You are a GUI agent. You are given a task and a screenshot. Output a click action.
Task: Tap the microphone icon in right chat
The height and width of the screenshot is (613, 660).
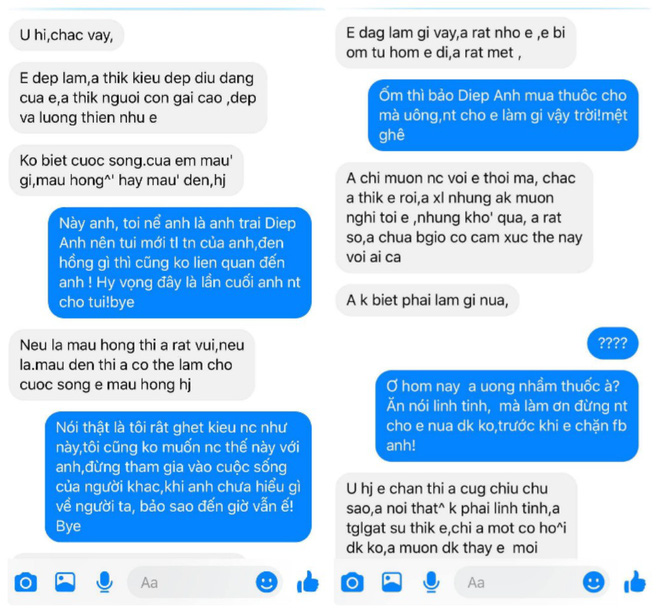click(x=431, y=582)
